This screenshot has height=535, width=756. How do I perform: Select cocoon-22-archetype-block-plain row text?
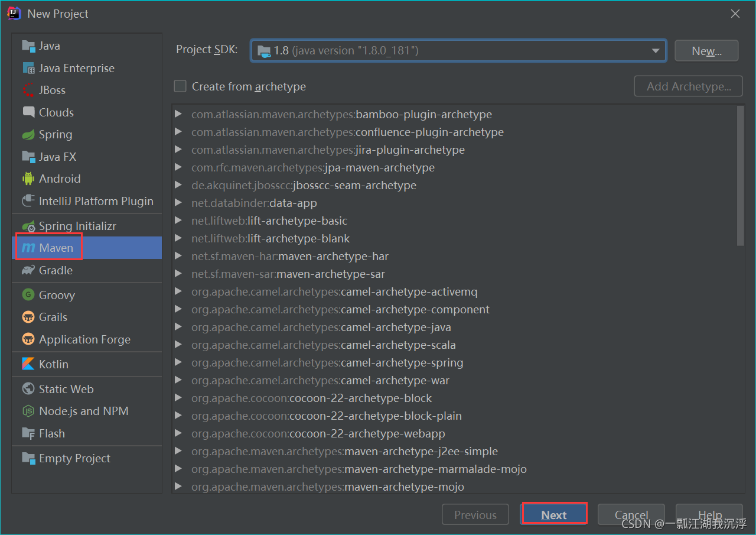point(327,416)
